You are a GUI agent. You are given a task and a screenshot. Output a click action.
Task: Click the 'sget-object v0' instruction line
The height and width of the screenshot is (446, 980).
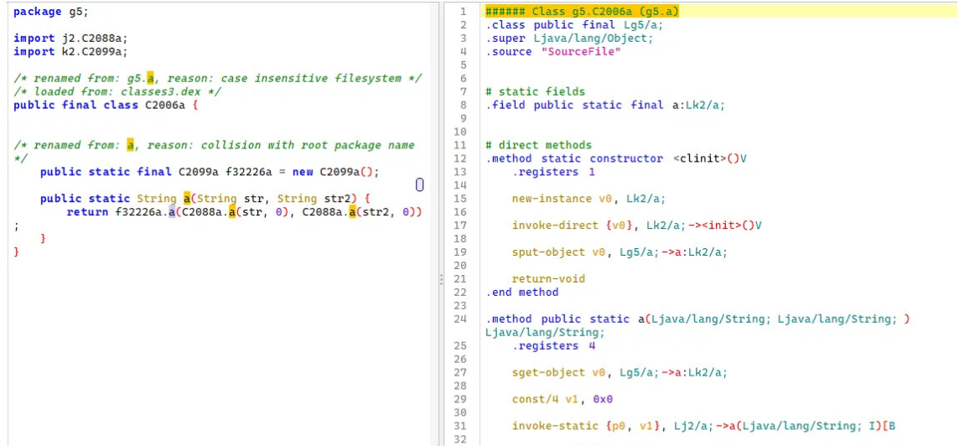[620, 372]
